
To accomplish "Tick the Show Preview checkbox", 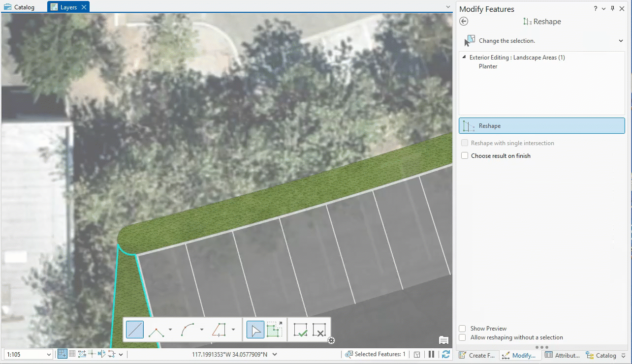I will click(462, 329).
